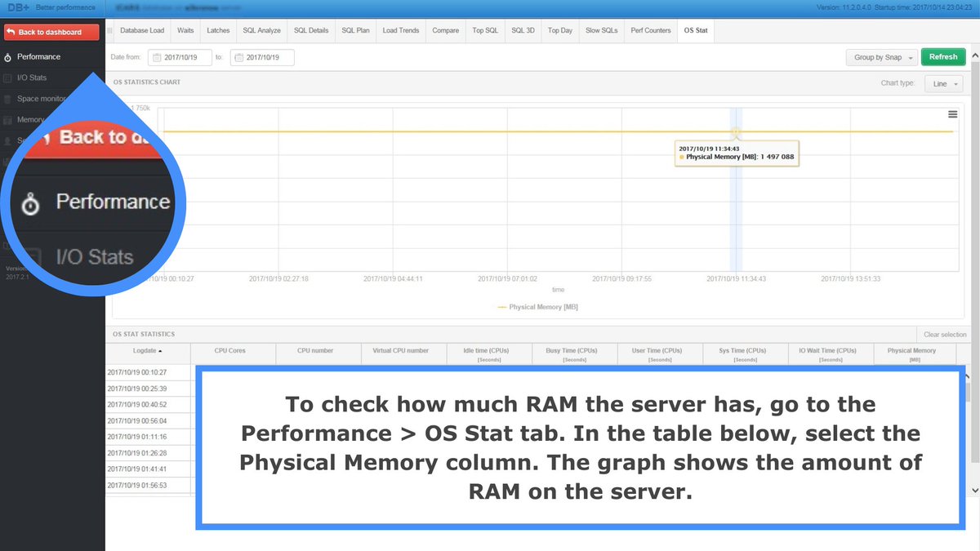Click the row dated 2017/10/19 01:11:16
This screenshot has height=551, width=980.
click(x=149, y=437)
